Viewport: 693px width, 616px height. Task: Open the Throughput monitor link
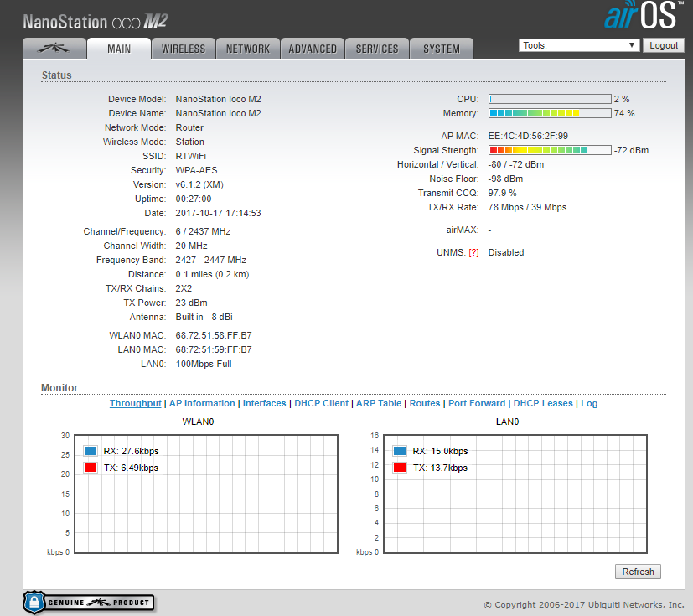click(x=135, y=403)
